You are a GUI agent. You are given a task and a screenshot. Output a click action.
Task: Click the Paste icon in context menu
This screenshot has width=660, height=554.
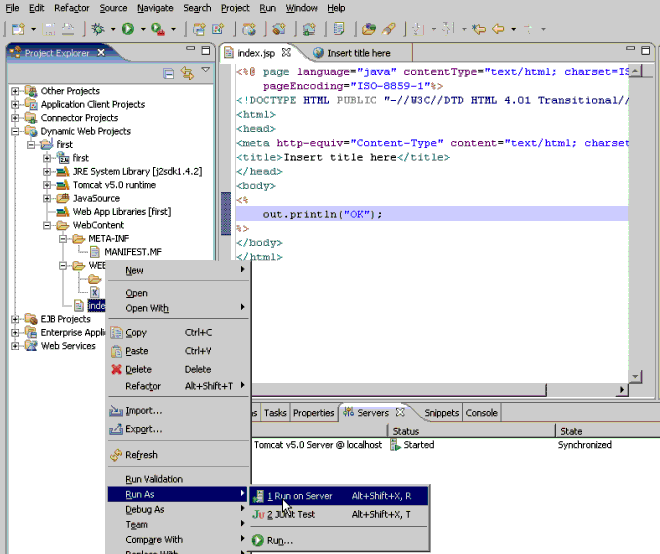click(x=116, y=351)
